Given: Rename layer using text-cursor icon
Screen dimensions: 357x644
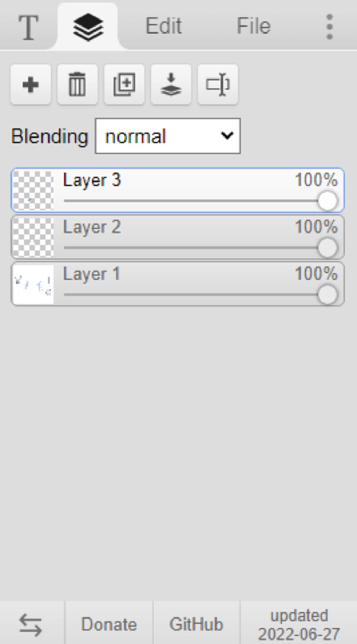Looking at the screenshot, I should coord(218,84).
